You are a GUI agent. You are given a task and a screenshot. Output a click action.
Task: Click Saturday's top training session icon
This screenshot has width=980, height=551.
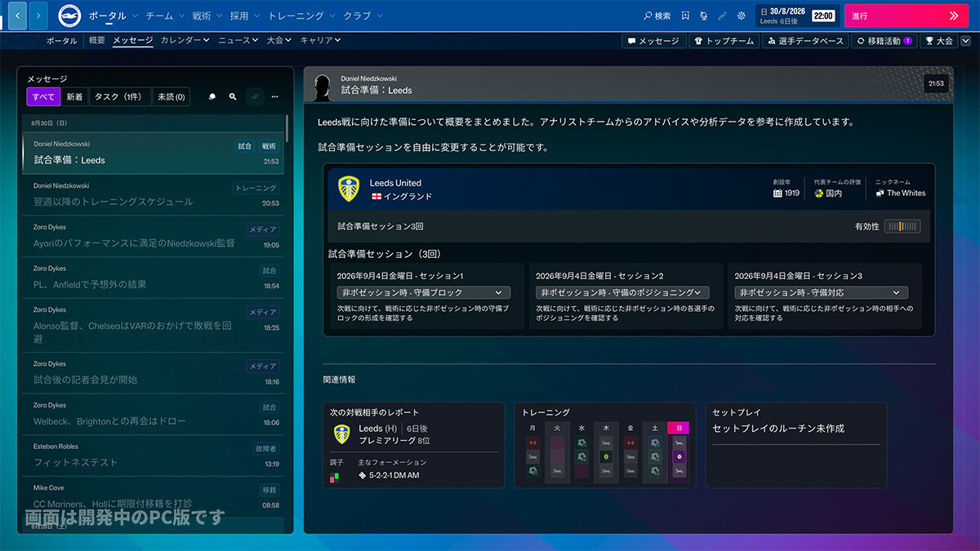pos(655,442)
